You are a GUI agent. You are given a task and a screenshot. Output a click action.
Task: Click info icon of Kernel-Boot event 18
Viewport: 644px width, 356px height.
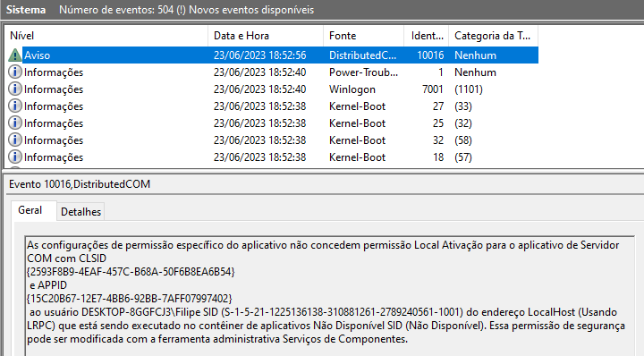(15, 157)
